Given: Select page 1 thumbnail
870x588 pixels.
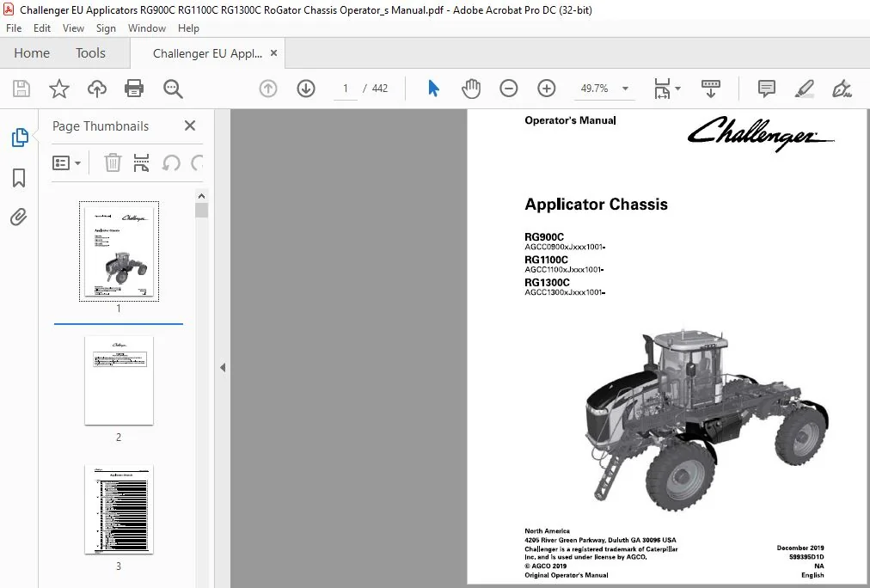Looking at the screenshot, I should pos(119,251).
